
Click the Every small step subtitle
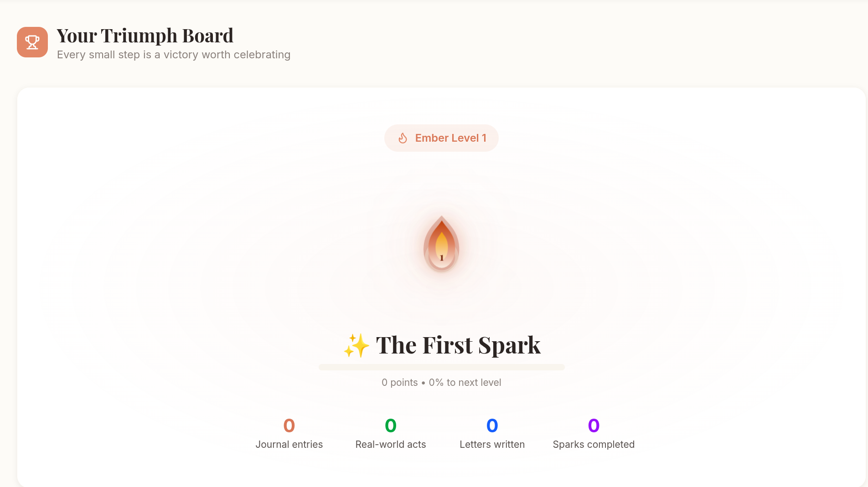(174, 55)
